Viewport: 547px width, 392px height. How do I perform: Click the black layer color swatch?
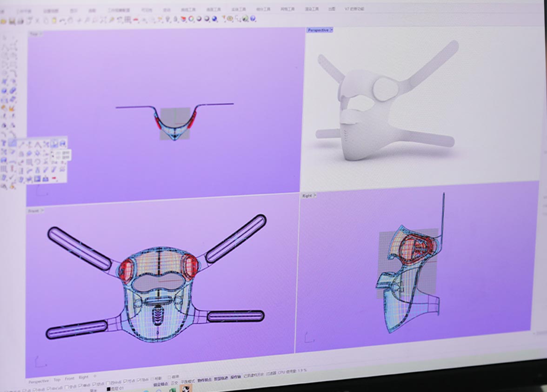coord(108,388)
